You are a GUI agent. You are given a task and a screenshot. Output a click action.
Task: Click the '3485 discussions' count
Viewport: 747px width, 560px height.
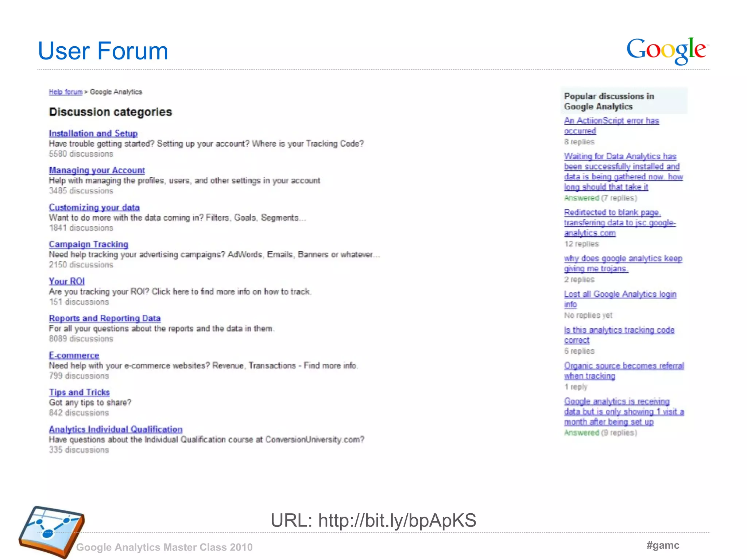tap(81, 191)
